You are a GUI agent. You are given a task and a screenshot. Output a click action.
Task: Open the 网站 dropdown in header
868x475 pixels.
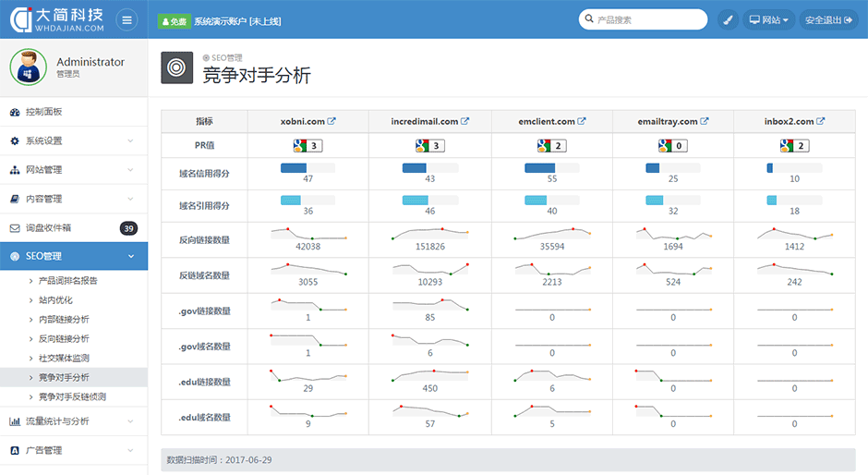coord(769,19)
